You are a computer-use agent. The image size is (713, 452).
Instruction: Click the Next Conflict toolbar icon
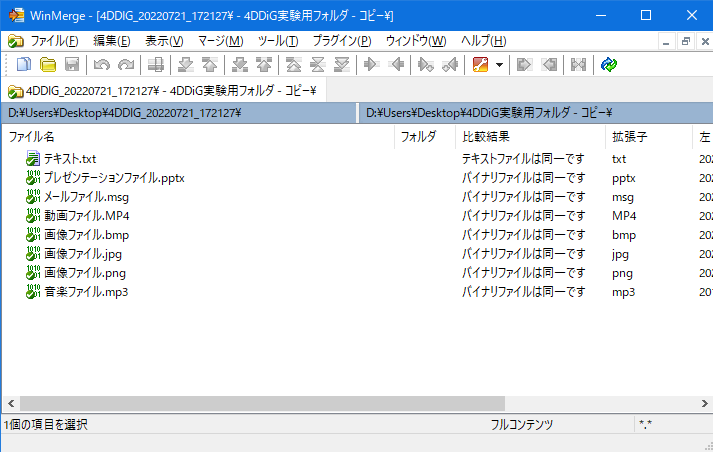(x=240, y=65)
